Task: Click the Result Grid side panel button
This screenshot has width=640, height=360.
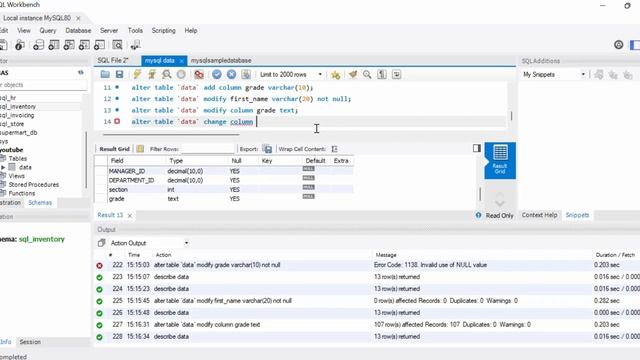Action: point(500,161)
